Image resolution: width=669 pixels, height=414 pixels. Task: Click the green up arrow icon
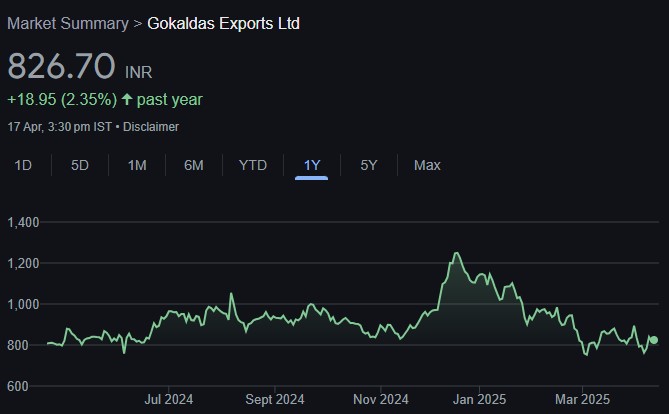click(x=126, y=100)
